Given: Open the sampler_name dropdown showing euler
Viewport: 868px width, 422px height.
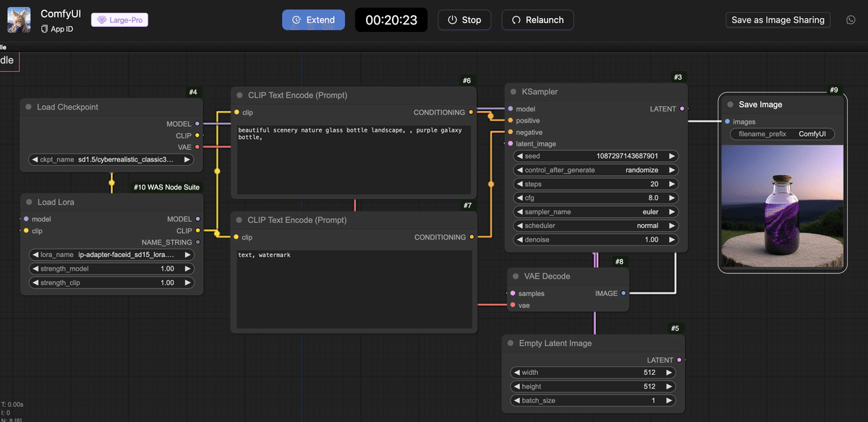Looking at the screenshot, I should pyautogui.click(x=595, y=212).
